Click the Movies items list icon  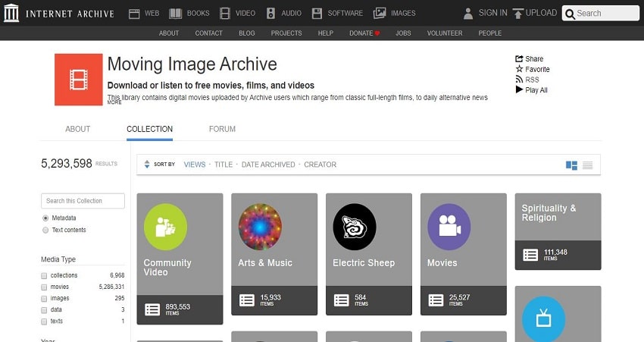click(436, 300)
